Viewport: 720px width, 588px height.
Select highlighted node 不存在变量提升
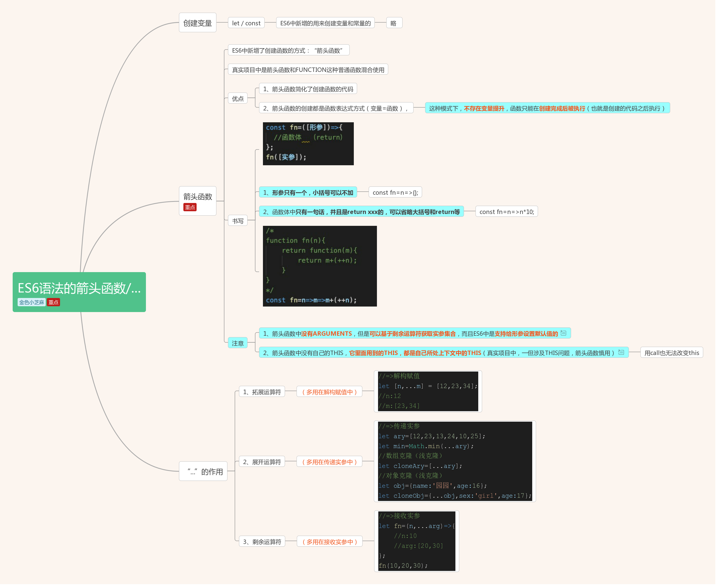(x=551, y=109)
